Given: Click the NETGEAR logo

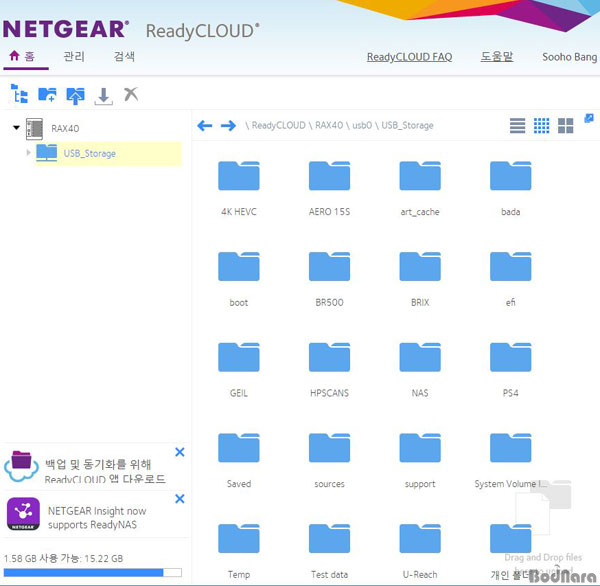Looking at the screenshot, I should [x=65, y=29].
